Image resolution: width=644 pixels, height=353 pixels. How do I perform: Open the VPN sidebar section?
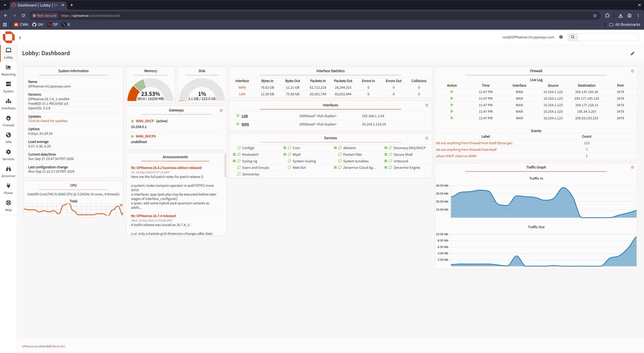click(8, 138)
